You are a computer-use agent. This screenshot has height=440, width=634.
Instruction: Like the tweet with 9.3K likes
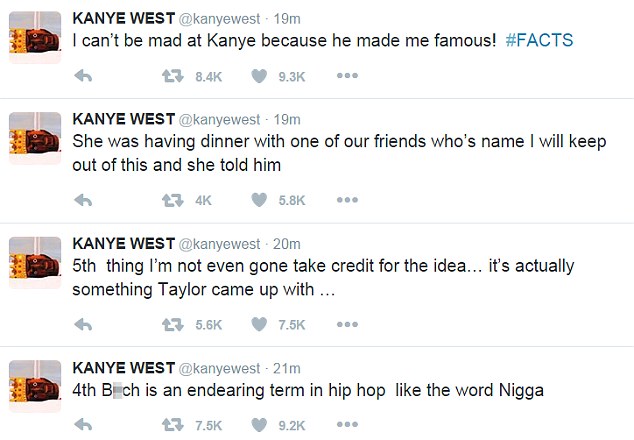(x=260, y=75)
